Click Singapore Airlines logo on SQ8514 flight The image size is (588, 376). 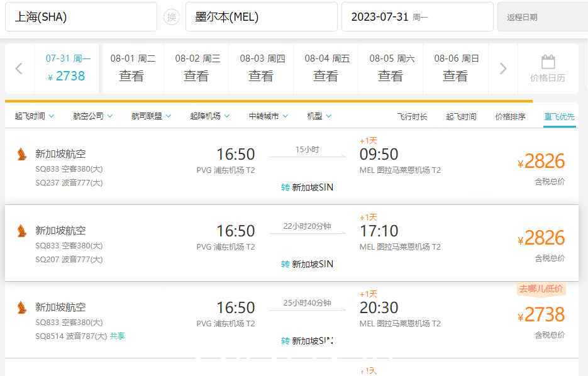[22, 307]
